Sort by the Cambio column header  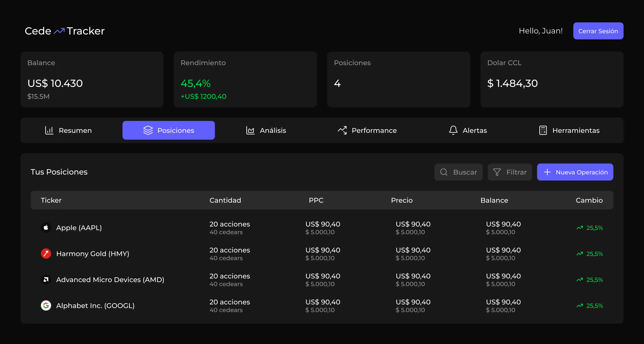[589, 200]
